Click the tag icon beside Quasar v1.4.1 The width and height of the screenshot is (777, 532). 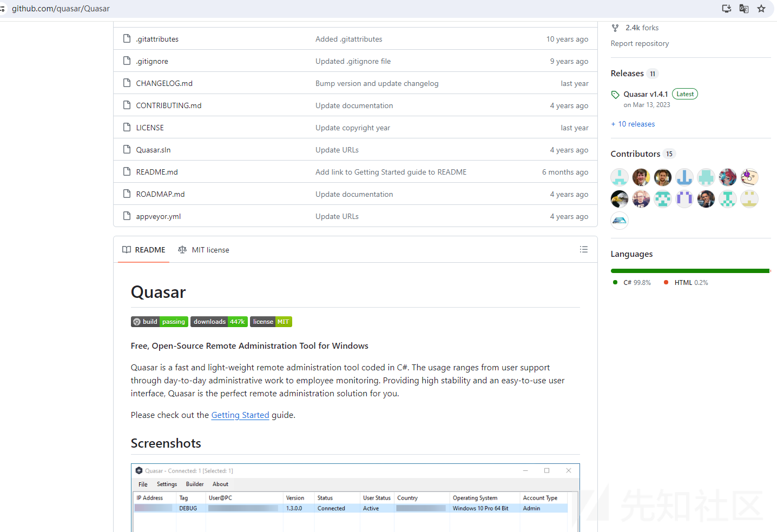point(615,95)
